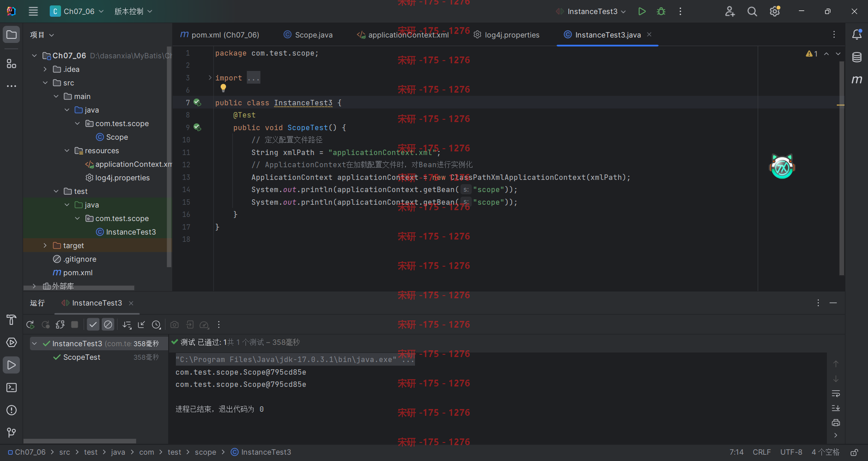The height and width of the screenshot is (461, 868).
Task: Open IDE settings gear
Action: pyautogui.click(x=775, y=11)
